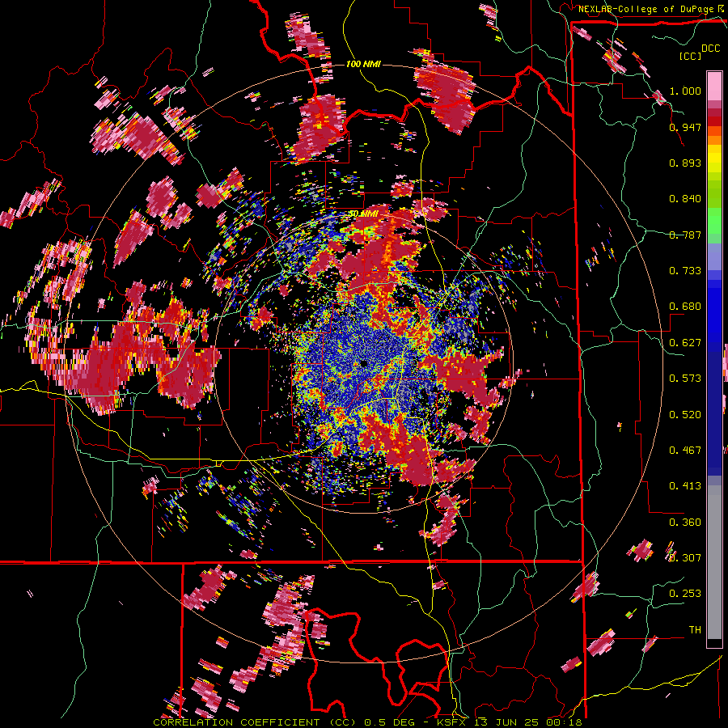728x728 pixels.
Task: Click the [CC] units label
Action: (x=690, y=56)
